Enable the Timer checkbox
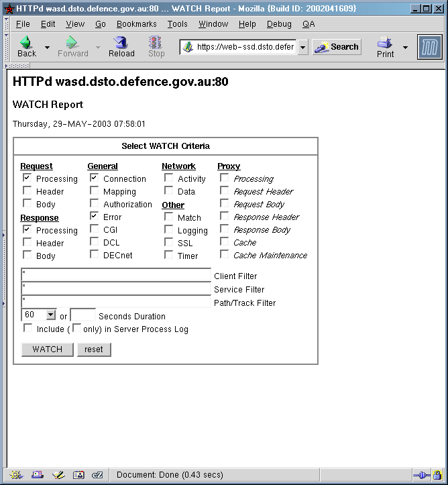Viewport: 448px width, 485px height. click(x=169, y=255)
